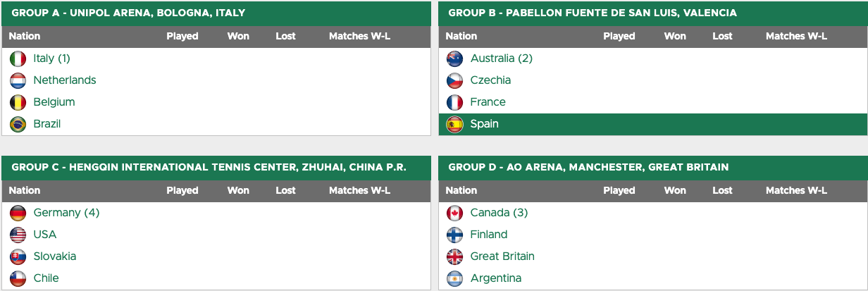
Task: Click Group C Played column header
Action: (182, 190)
